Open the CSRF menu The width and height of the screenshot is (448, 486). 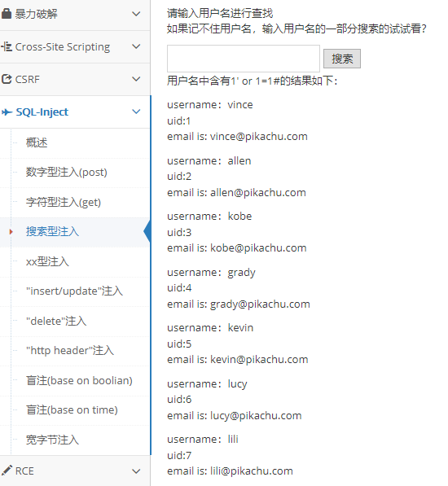tap(75, 79)
